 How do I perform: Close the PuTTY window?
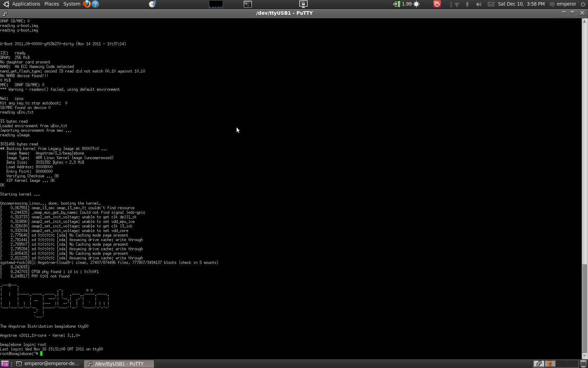[x=582, y=13]
